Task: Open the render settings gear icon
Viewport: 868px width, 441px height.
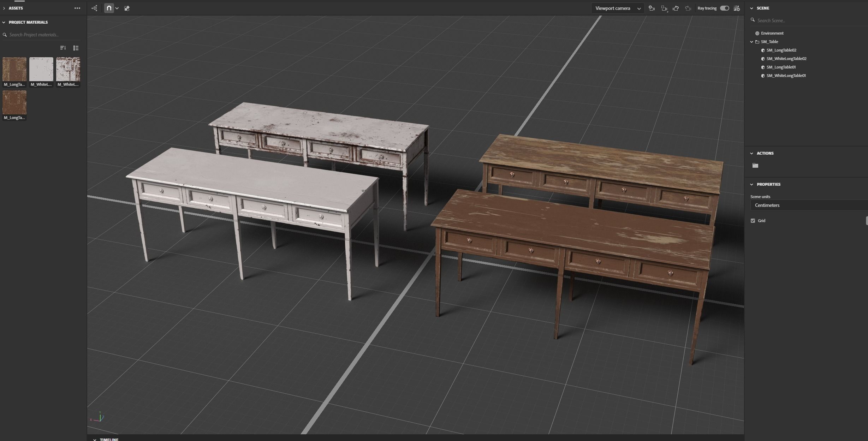Action: coord(737,8)
